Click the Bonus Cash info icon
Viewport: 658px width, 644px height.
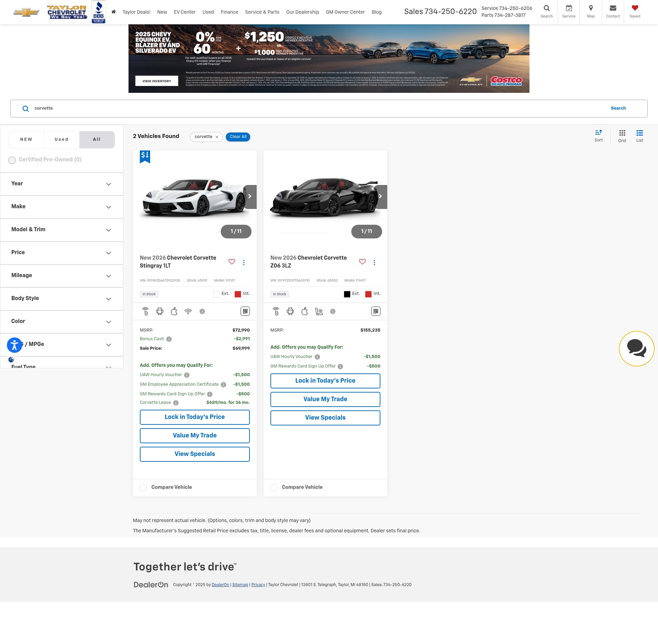click(169, 339)
